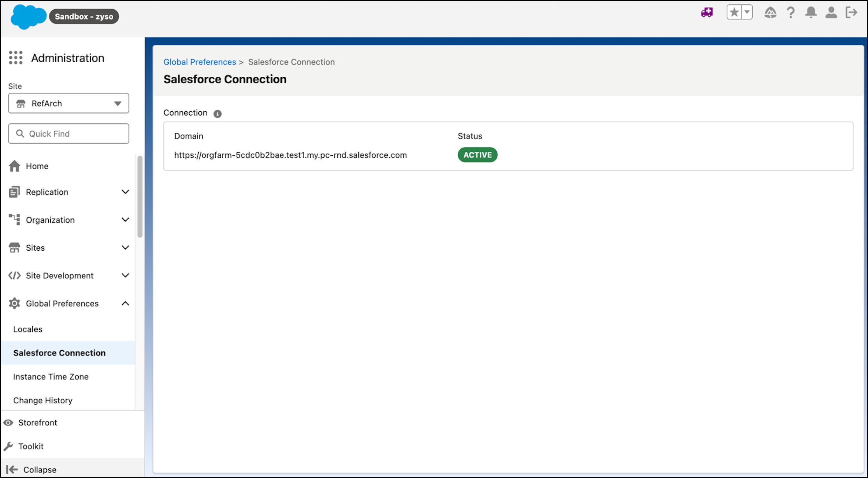The image size is (868, 478).
Task: Click the Administration heading
Action: [x=68, y=58]
